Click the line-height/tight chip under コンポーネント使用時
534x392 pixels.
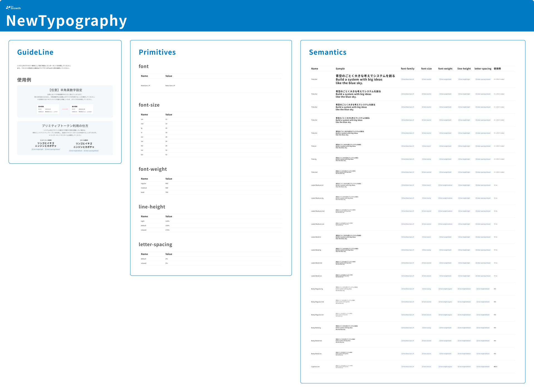tap(38, 149)
